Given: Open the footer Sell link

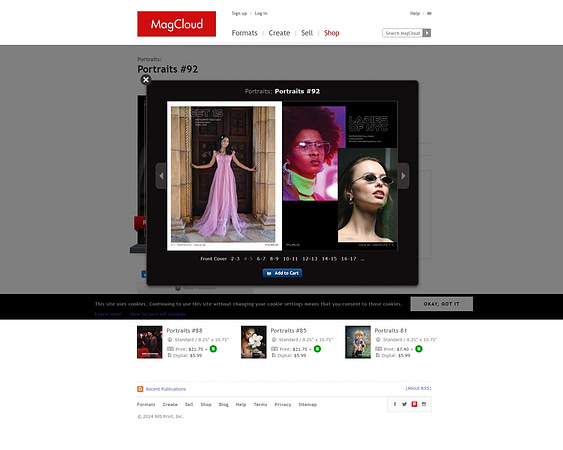Looking at the screenshot, I should 189,404.
